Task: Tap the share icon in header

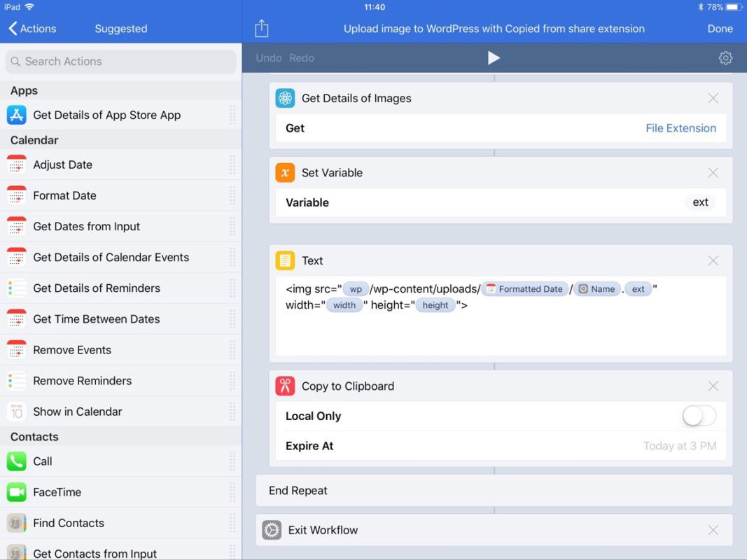Action: (261, 28)
